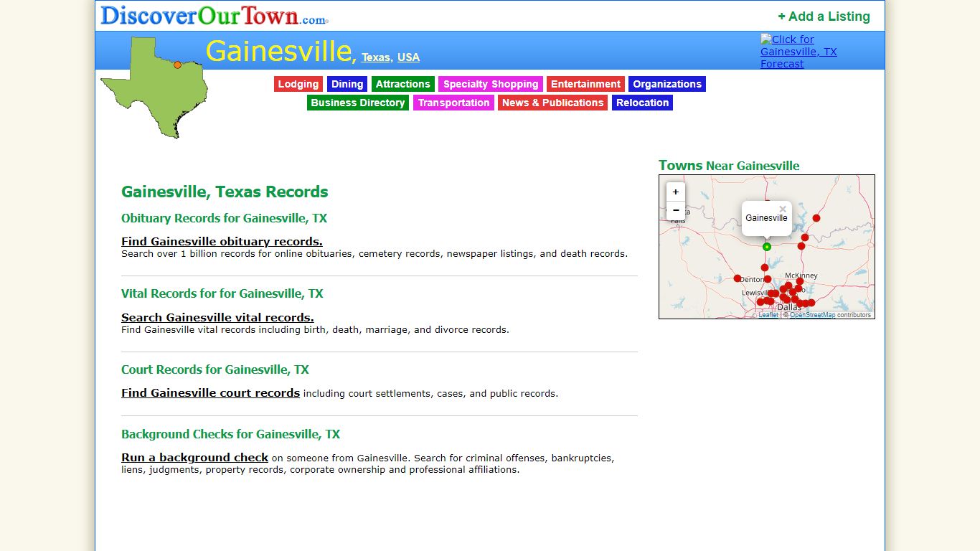Image resolution: width=980 pixels, height=551 pixels.
Task: Click the Texas state outline image
Action: pos(154,88)
